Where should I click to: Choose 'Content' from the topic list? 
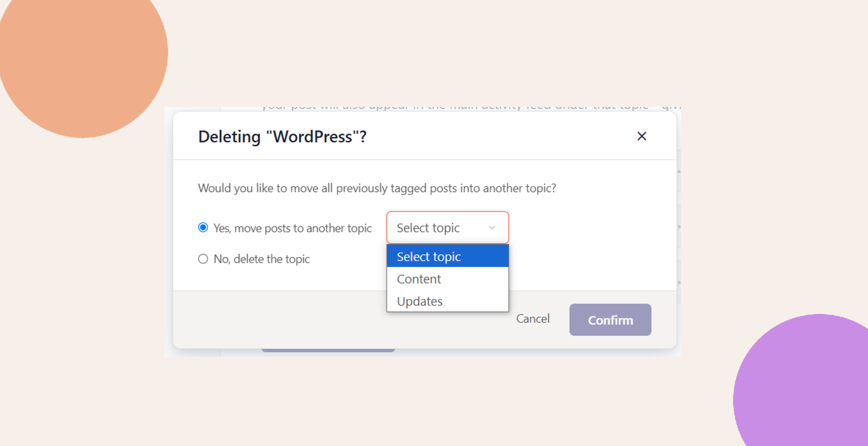click(447, 279)
